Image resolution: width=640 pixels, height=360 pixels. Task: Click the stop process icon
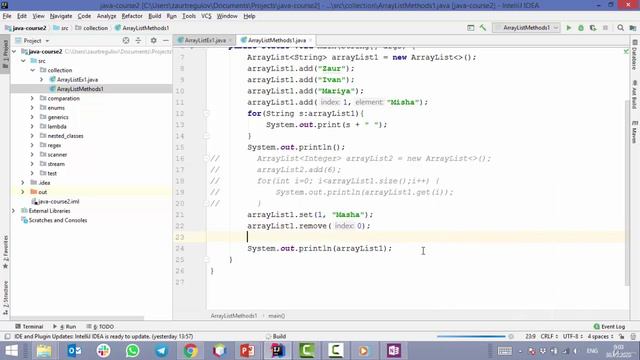click(605, 28)
